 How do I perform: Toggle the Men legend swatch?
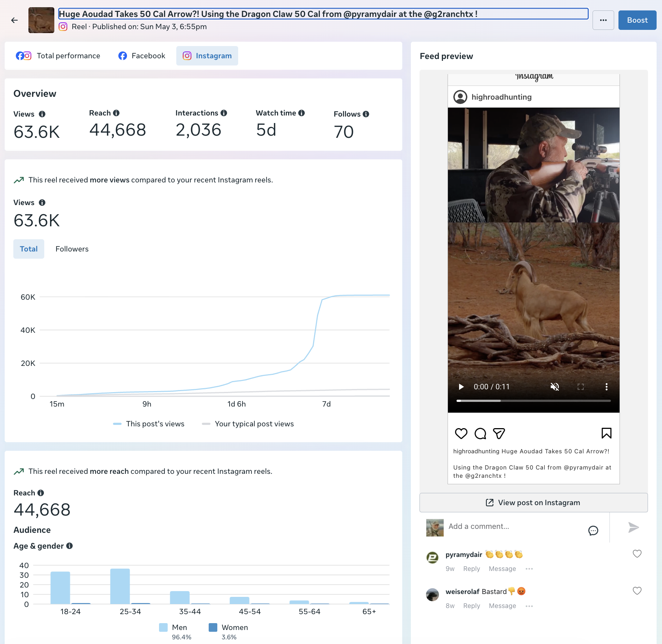(163, 627)
